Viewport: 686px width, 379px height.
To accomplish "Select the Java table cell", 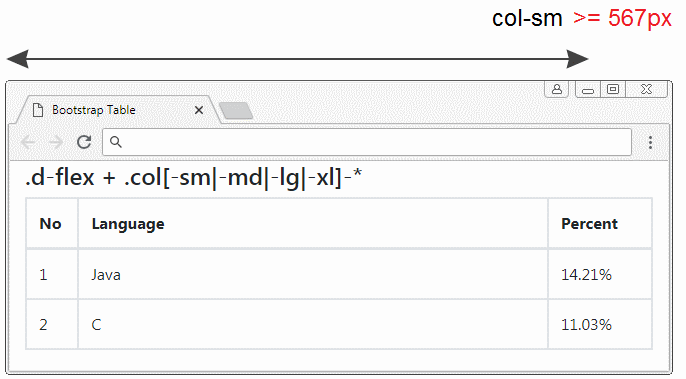I will pos(313,274).
